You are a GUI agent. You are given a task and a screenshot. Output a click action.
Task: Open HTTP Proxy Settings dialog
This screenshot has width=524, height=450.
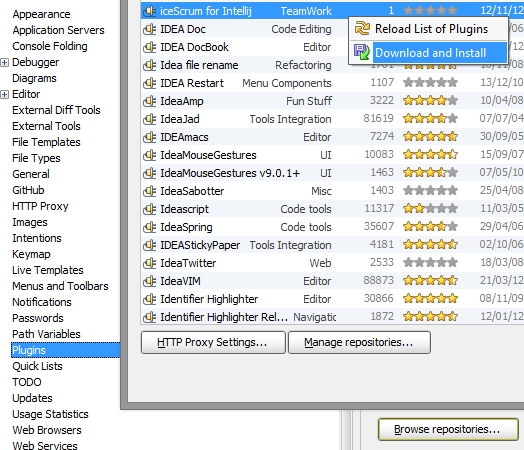point(213,342)
